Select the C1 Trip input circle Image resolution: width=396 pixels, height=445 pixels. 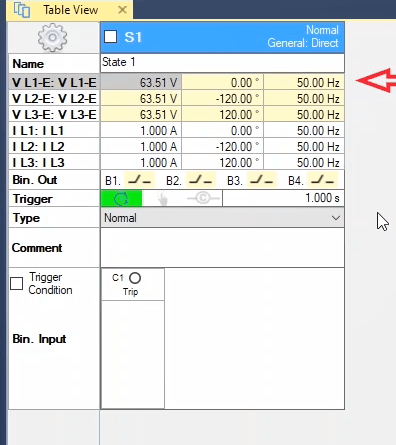[x=135, y=278]
